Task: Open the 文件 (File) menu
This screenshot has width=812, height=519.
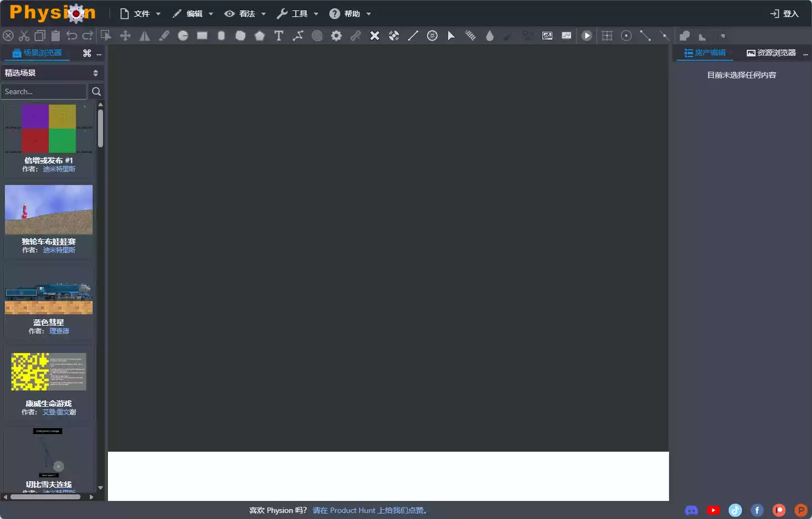Action: coord(140,14)
